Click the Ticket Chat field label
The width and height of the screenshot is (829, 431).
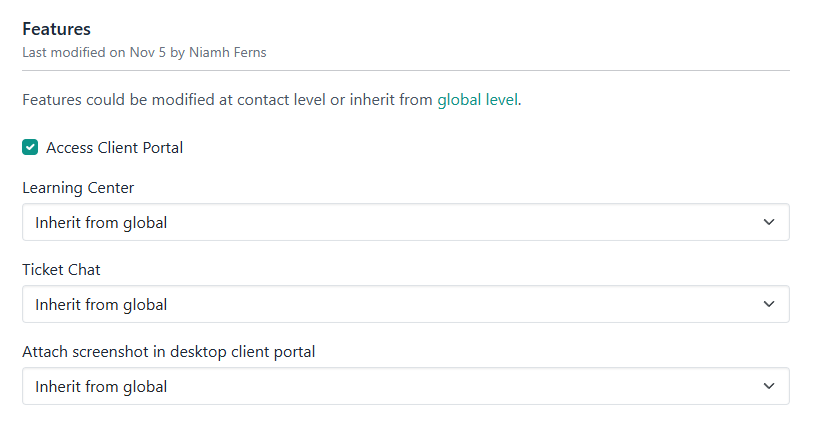(x=61, y=269)
